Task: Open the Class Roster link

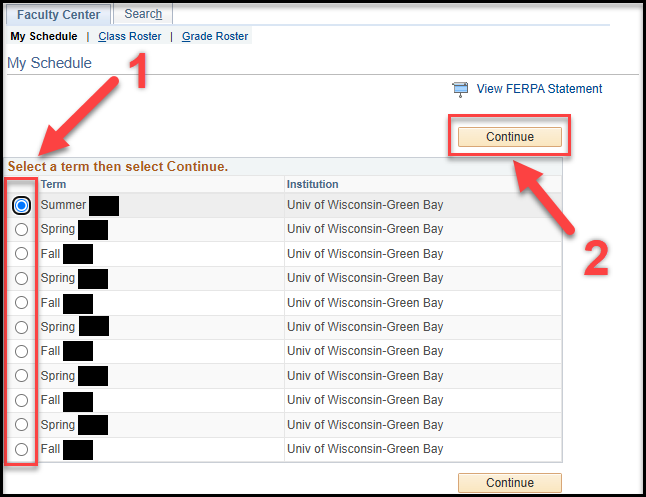Action: tap(129, 37)
